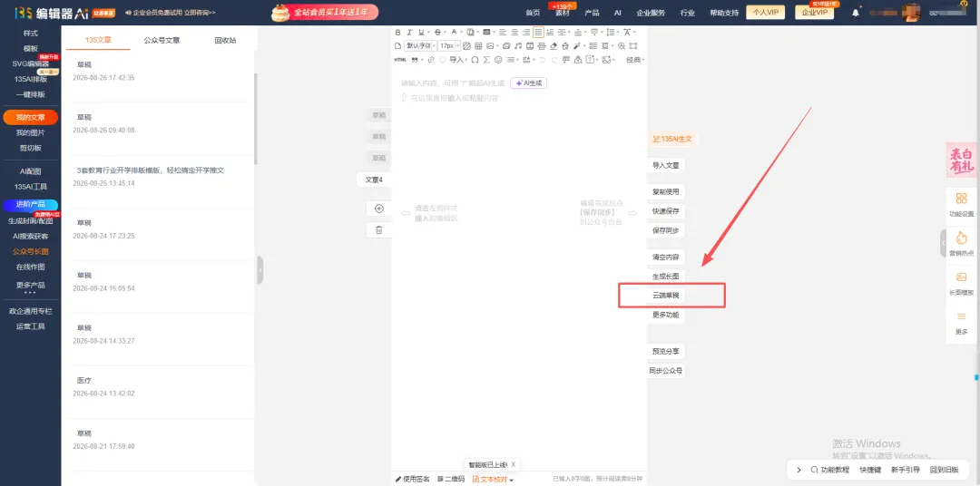Viewport: 980px width, 486px height.
Task: Insert a formula with sigma icon
Action: (486, 60)
